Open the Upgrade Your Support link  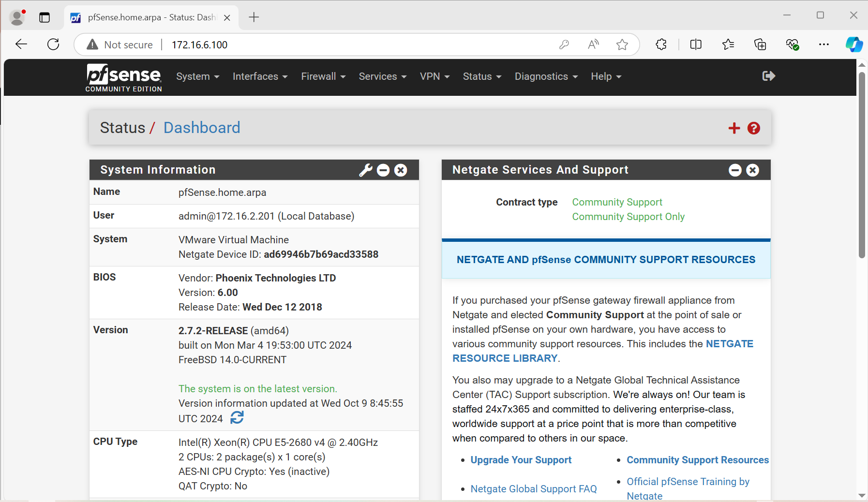click(521, 460)
